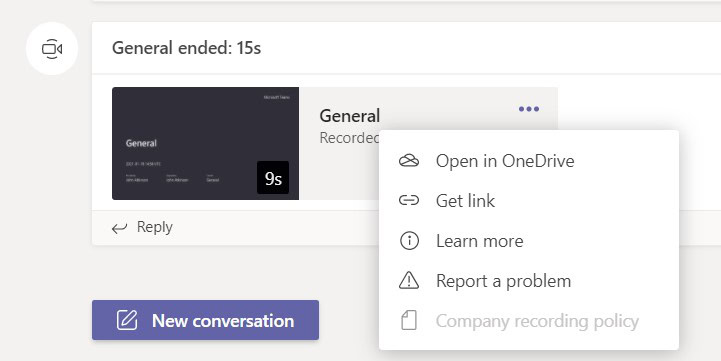Click the warning triangle icon
Image resolution: width=721 pixels, height=361 pixels.
409,281
